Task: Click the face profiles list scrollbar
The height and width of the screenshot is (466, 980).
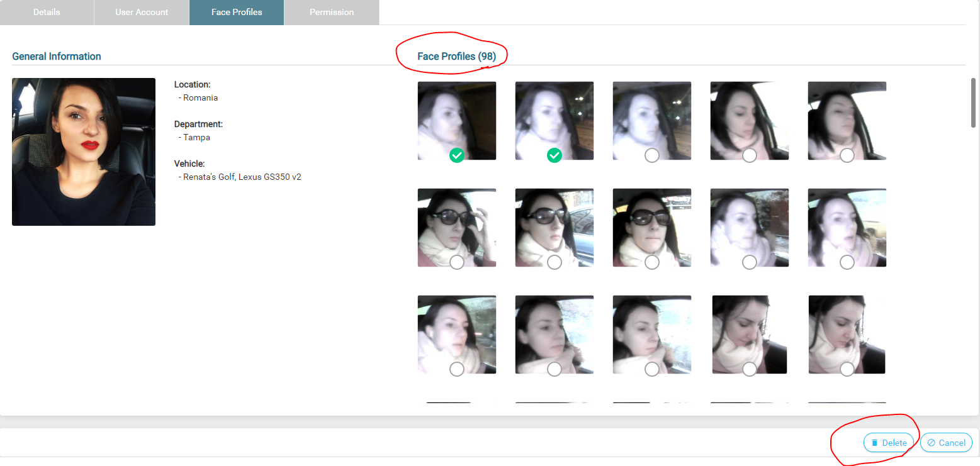Action: (x=973, y=103)
